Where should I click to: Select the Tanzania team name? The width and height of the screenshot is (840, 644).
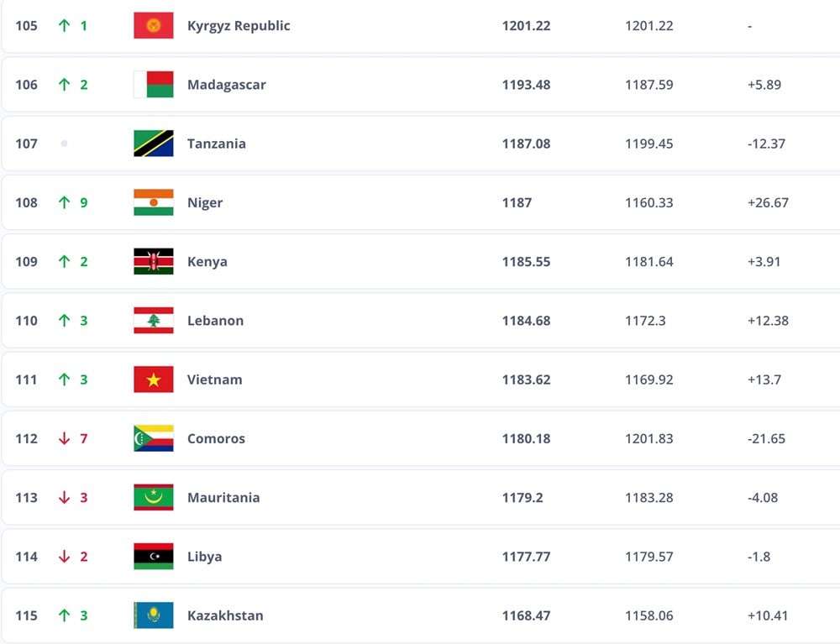(216, 144)
